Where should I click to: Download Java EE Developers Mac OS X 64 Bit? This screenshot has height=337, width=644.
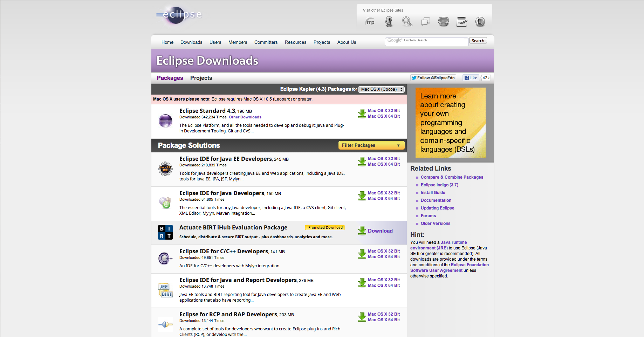point(384,164)
